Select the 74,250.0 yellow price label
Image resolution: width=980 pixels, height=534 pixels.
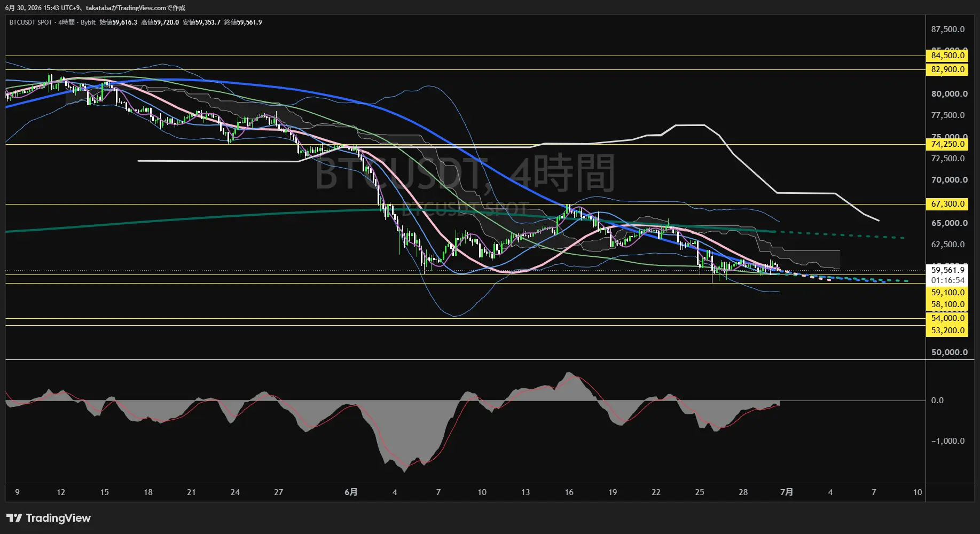(947, 144)
